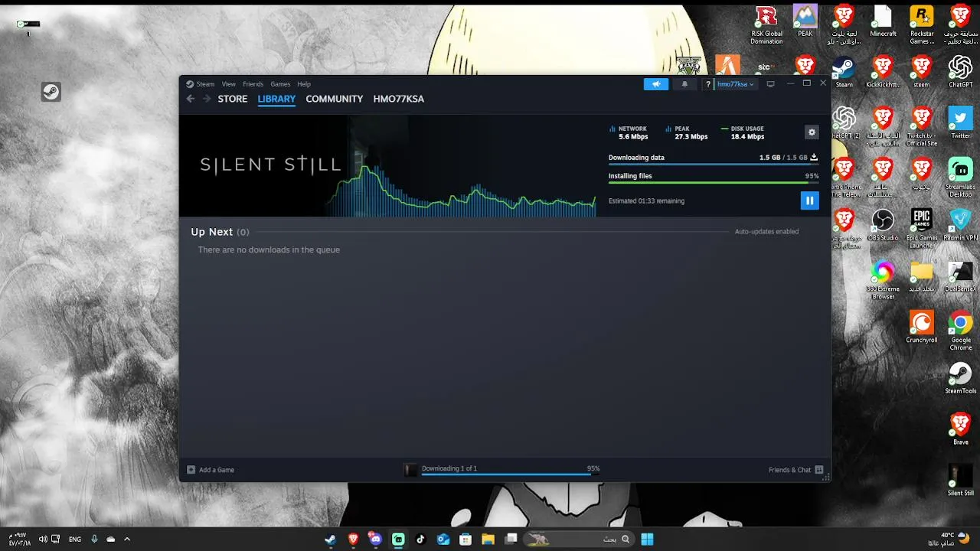Open the LIBRARY tab
Image resolution: width=980 pixels, height=551 pixels.
(x=276, y=99)
